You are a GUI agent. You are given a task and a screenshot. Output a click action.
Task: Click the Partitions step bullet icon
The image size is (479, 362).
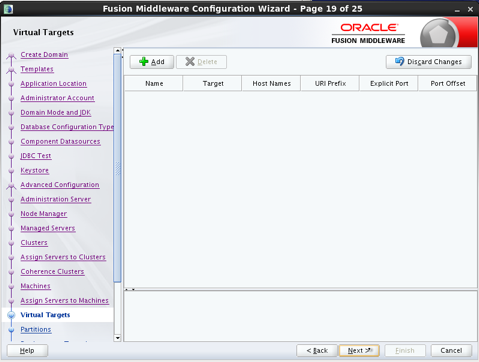tap(11, 330)
